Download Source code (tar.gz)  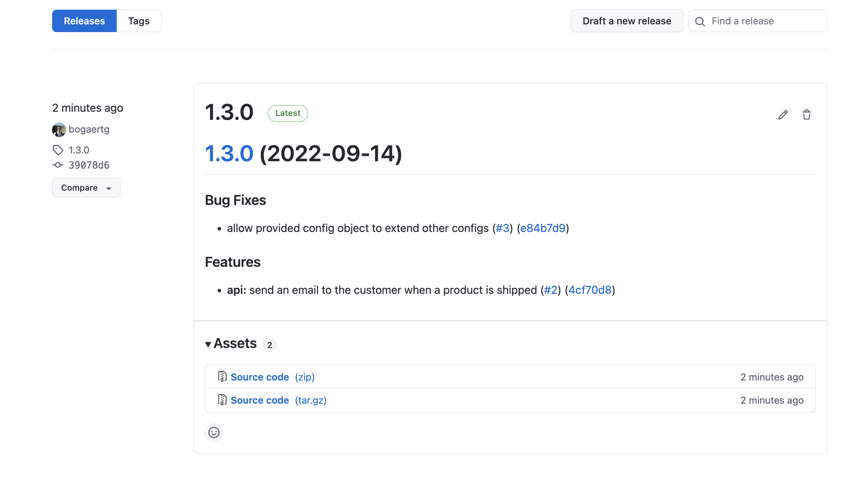pyautogui.click(x=278, y=400)
